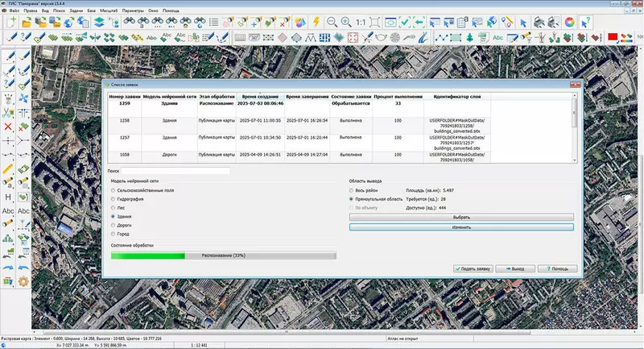644x349 pixels.
Task: Click the zoom out magnifier icon
Action: coord(331,22)
